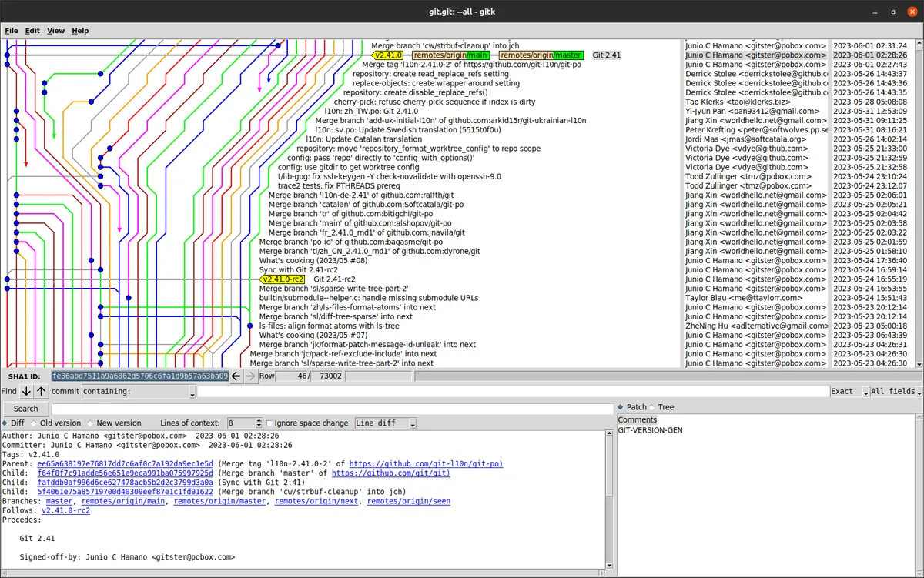The height and width of the screenshot is (578, 924).
Task: Open the All fields dropdown
Action: pos(894,391)
